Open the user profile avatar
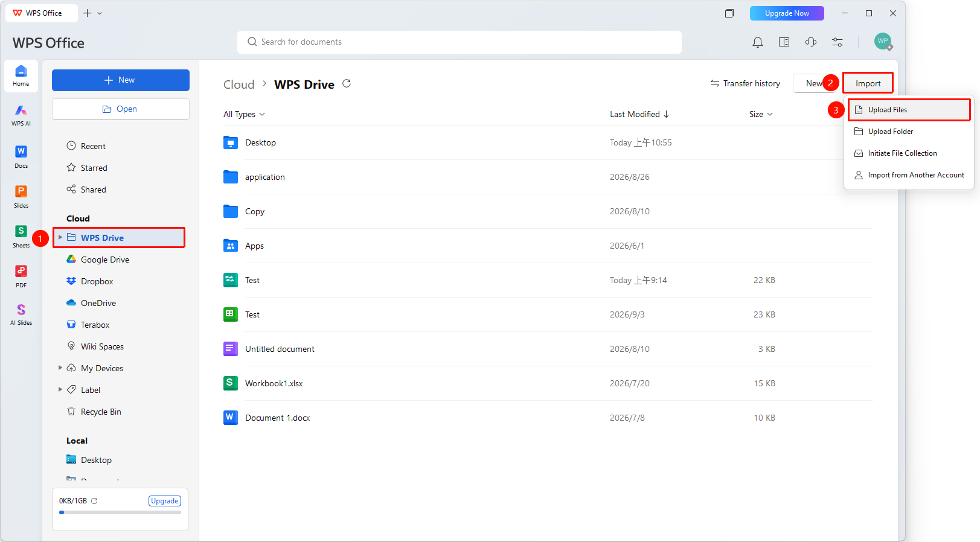The width and height of the screenshot is (980, 542). 883,41
